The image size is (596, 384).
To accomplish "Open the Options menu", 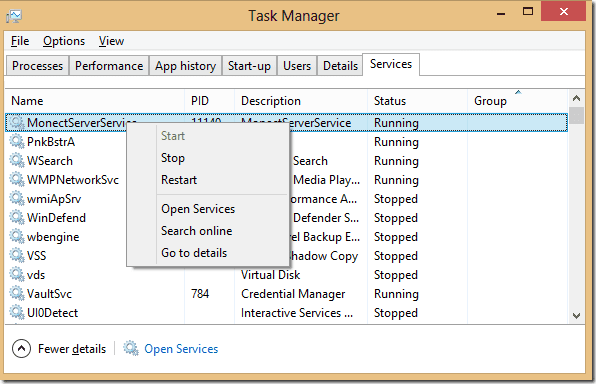I will click(x=64, y=41).
